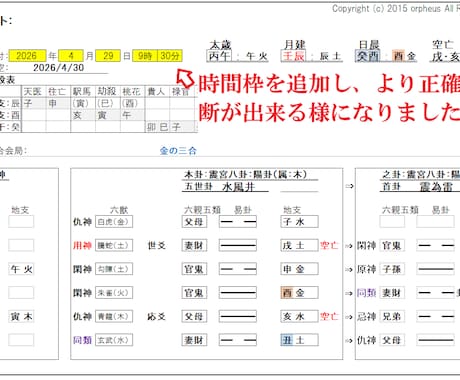
Task: Select the minute field showing 30分
Action: pyautogui.click(x=170, y=56)
